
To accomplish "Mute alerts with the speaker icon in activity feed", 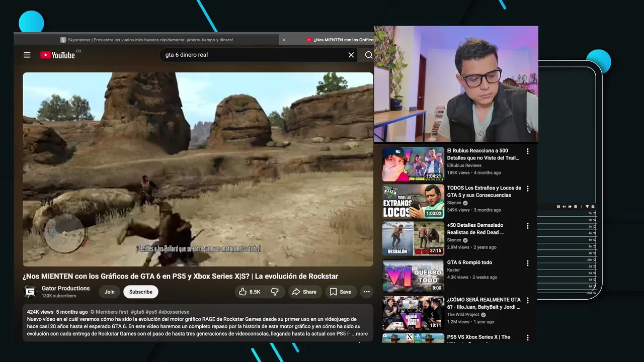I will pyautogui.click(x=564, y=207).
